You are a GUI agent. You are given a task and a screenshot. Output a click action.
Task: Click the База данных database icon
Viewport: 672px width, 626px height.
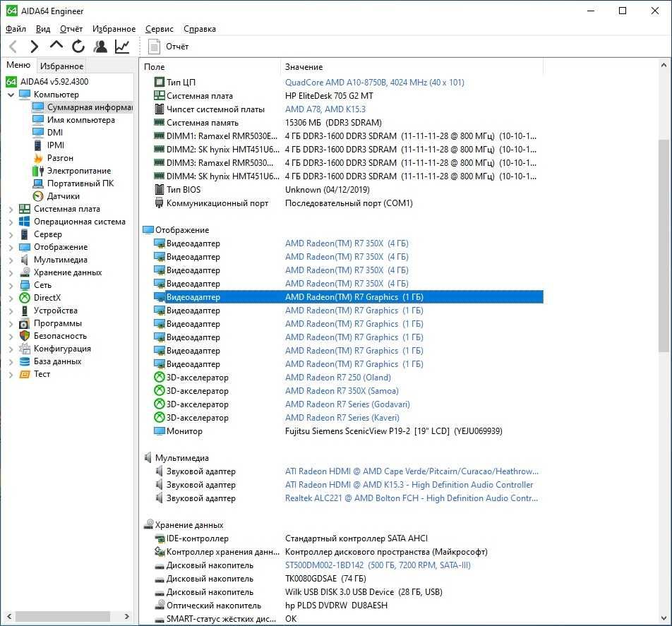[x=25, y=361]
